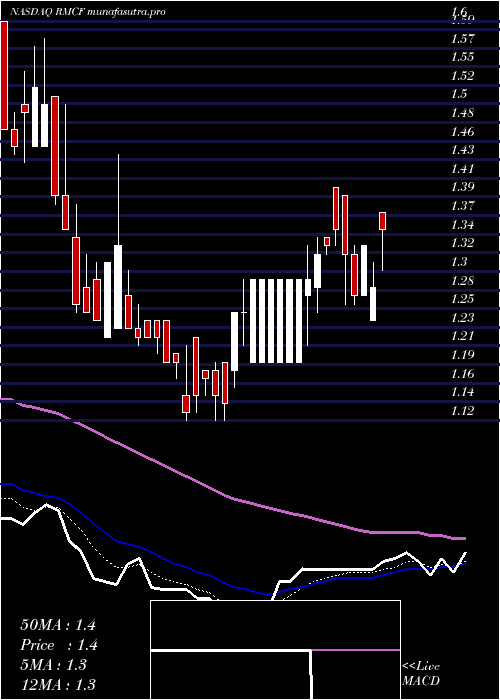500x700 pixels.
Task: Click the NASDAQ RMCF munafasutra.pro title text
Action: (88, 12)
